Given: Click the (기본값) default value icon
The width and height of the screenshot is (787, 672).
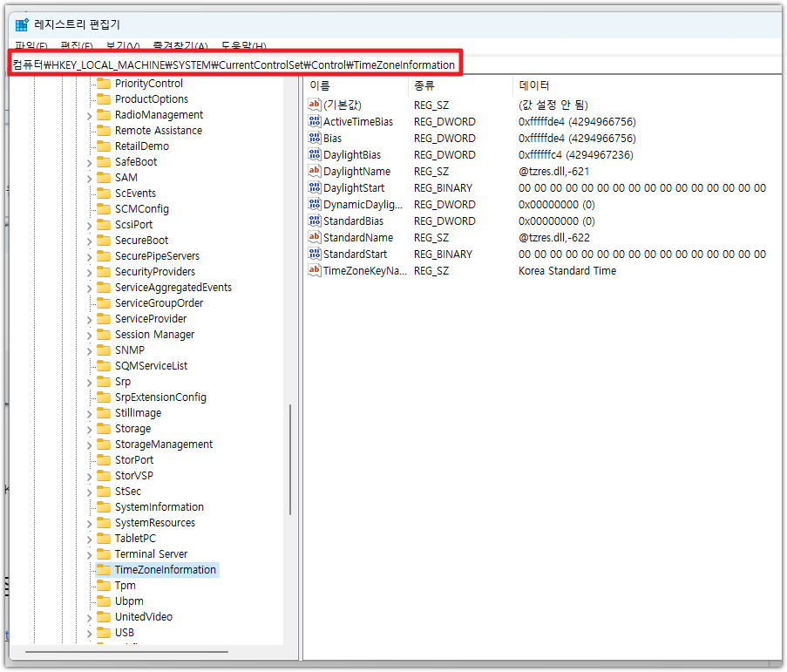Looking at the screenshot, I should tap(315, 105).
